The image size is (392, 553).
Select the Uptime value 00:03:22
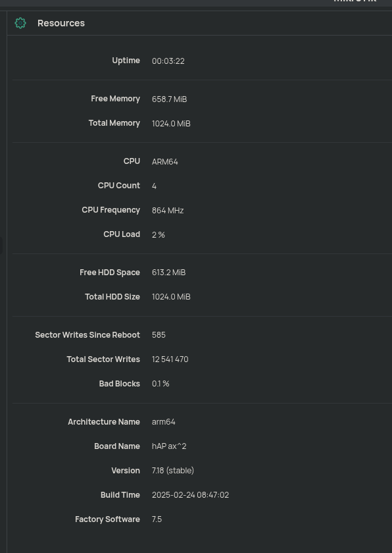coord(168,61)
